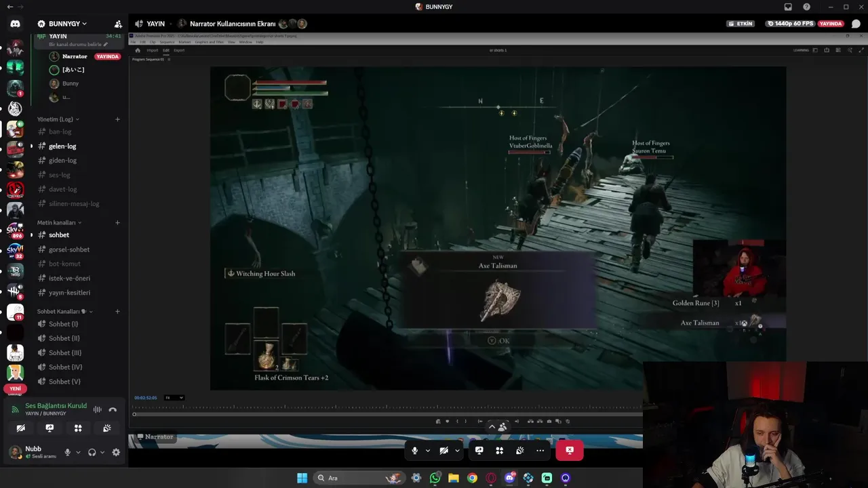This screenshot has width=868, height=488.
Task: Click the YENİ new mentions badge
Action: (x=15, y=389)
